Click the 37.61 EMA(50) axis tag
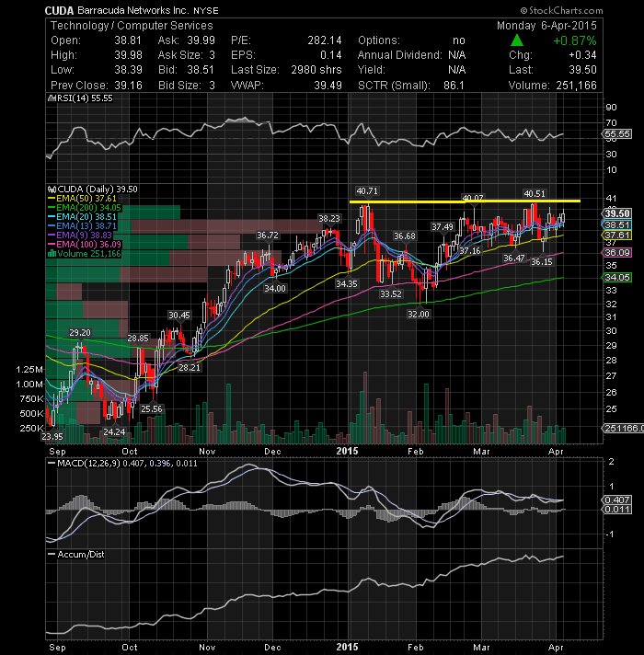 point(616,236)
